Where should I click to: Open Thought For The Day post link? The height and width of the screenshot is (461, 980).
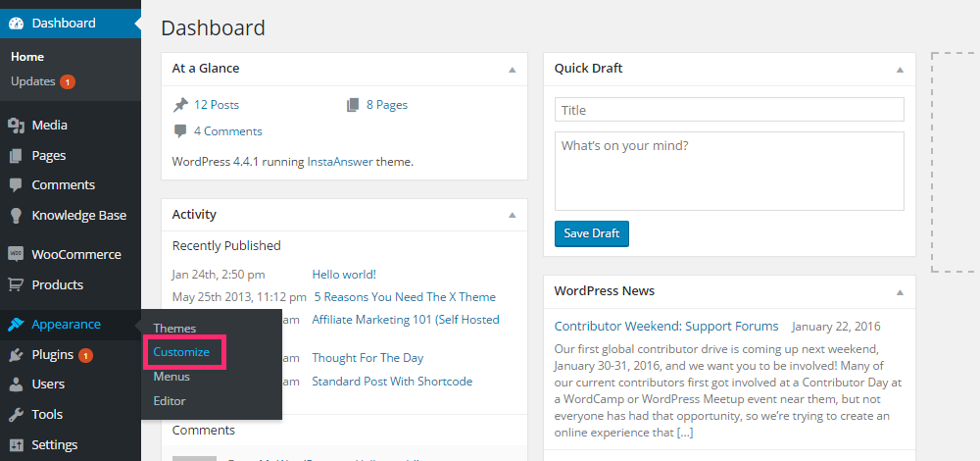pos(367,358)
